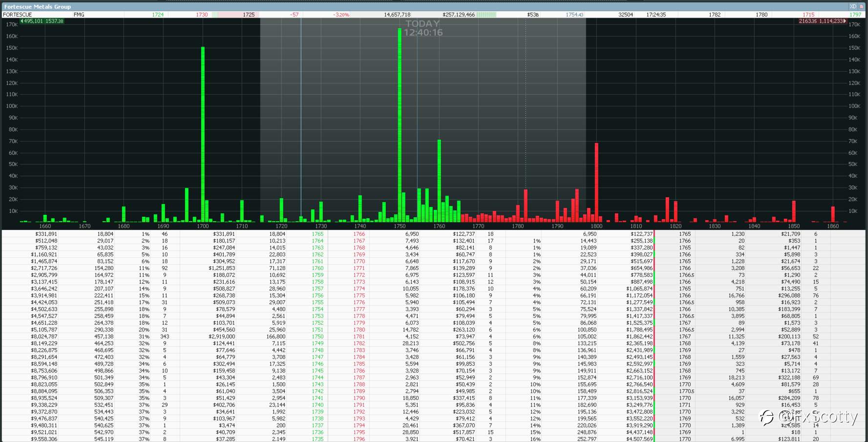This screenshot has height=442, width=868.
Task: Click the tallest green volume bar at 1750
Action: 400,125
